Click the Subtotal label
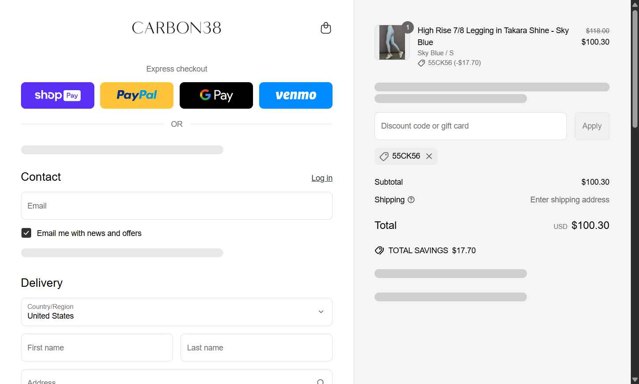639x384 pixels. click(x=388, y=182)
